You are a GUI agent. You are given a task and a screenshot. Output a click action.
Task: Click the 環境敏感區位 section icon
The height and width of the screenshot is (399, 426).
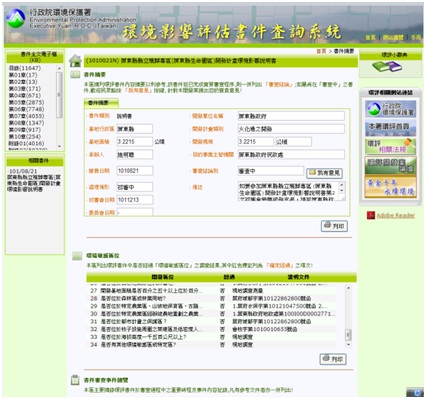coord(77,256)
